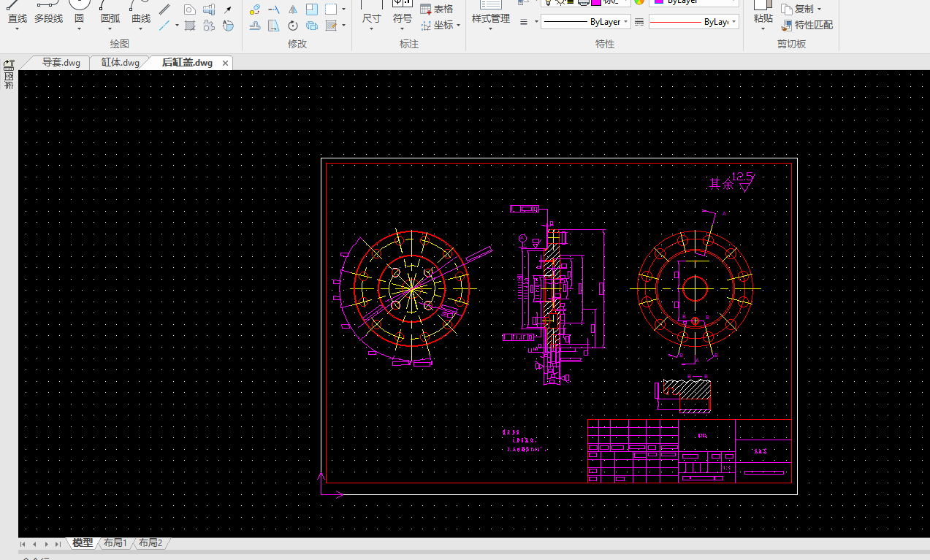930x560 pixels.
Task: Switch to the 导套.dwg tab
Action: coord(61,63)
